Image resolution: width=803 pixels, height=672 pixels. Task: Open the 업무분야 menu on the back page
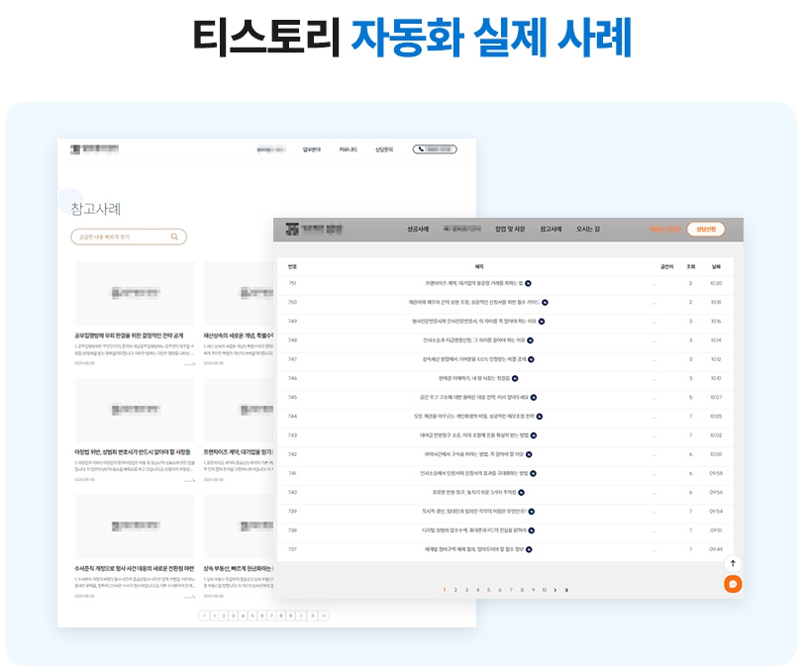click(x=311, y=149)
